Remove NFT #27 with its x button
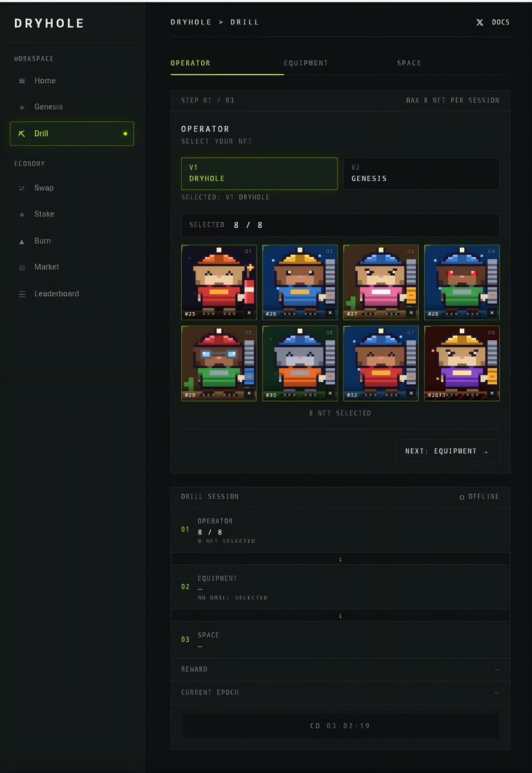 [x=411, y=313]
